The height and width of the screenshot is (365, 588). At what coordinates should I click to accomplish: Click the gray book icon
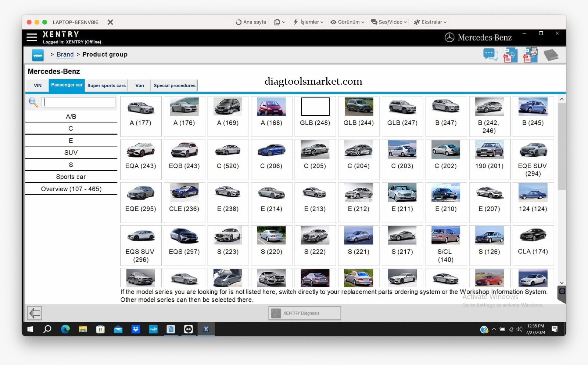(551, 55)
